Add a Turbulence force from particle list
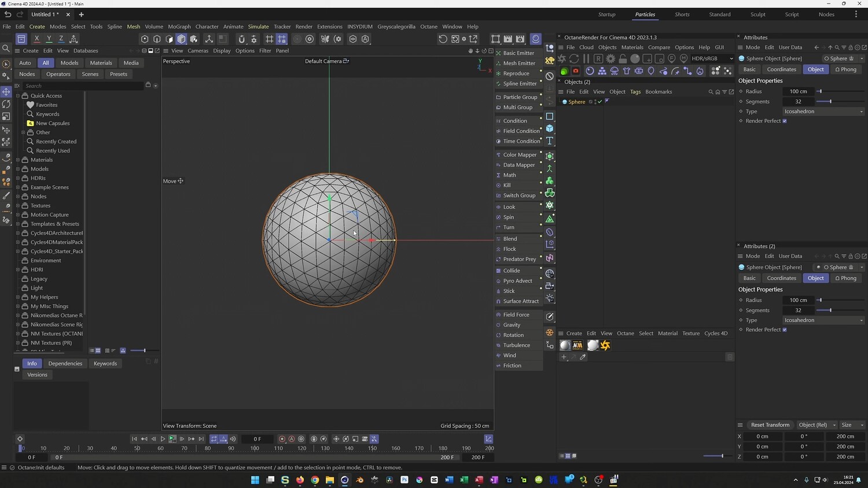Image resolution: width=868 pixels, height=488 pixels. pyautogui.click(x=516, y=345)
